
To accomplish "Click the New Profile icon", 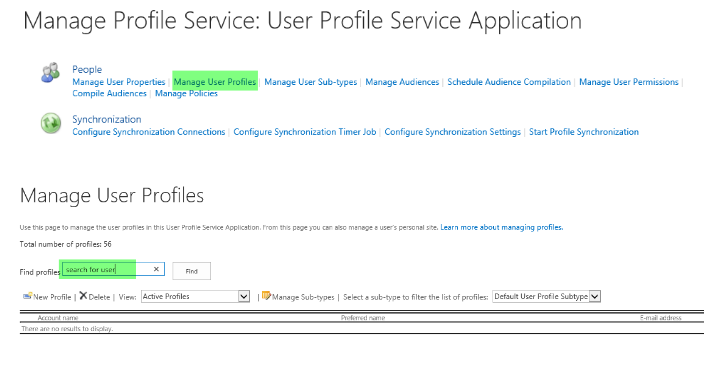I will [27, 296].
